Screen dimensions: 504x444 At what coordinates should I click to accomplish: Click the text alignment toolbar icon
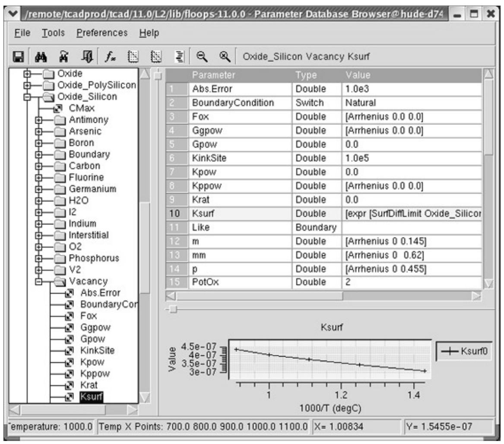point(179,57)
